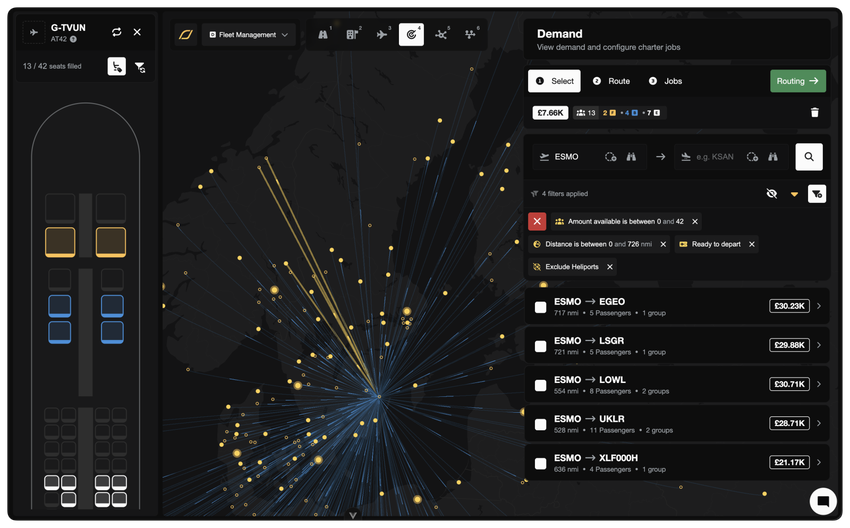The width and height of the screenshot is (850, 528).
Task: Click the trash icon to clear selection
Action: coord(814,113)
